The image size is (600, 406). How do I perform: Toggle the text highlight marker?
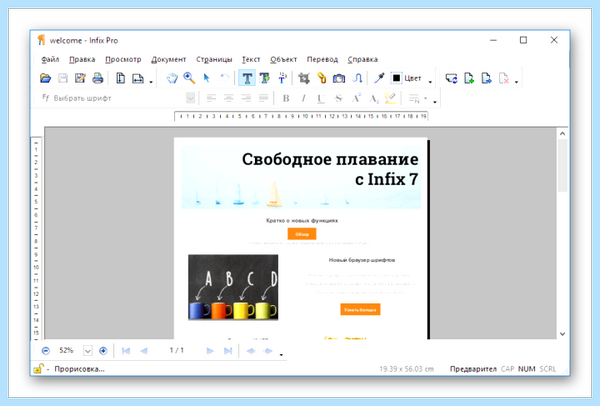click(x=390, y=99)
